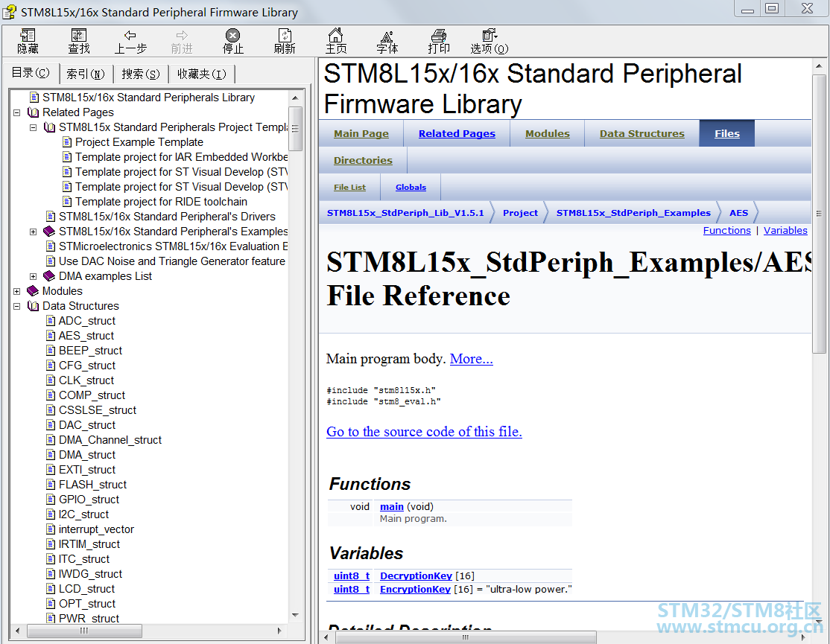This screenshot has height=644, width=830.
Task: Click the Print (打印) toolbar icon
Action: coord(439,36)
